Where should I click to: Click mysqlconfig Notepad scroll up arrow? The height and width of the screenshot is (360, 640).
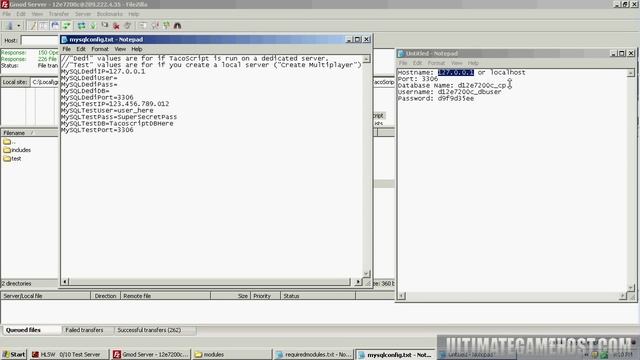366,59
